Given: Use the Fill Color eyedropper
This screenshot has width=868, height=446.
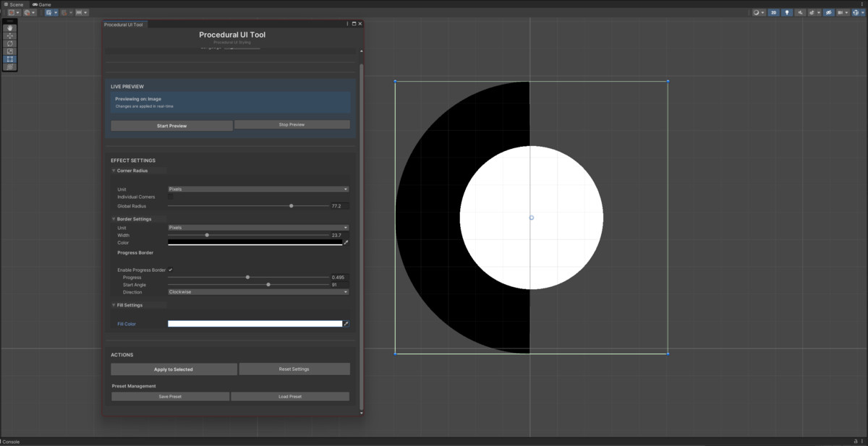Looking at the screenshot, I should [x=346, y=324].
